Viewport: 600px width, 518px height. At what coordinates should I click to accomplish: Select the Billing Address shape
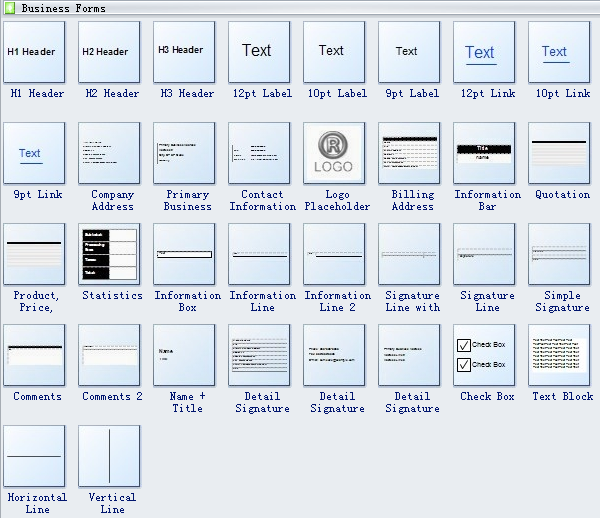409,153
